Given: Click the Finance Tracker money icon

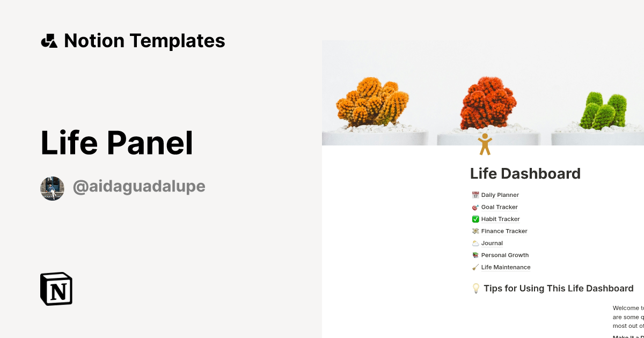Looking at the screenshot, I should 475,231.
